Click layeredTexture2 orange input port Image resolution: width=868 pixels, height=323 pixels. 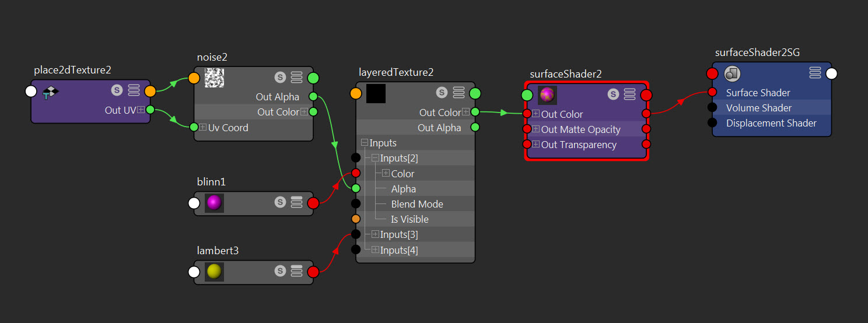(x=356, y=93)
